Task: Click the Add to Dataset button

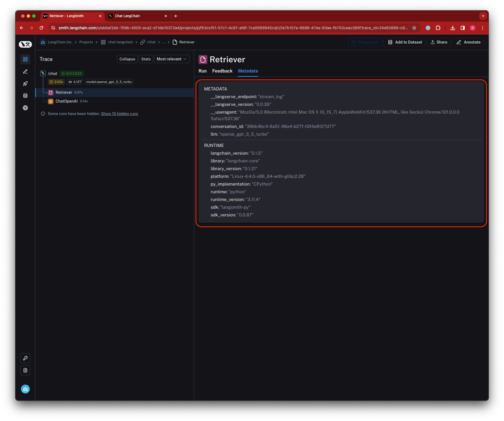Action: coord(405,42)
